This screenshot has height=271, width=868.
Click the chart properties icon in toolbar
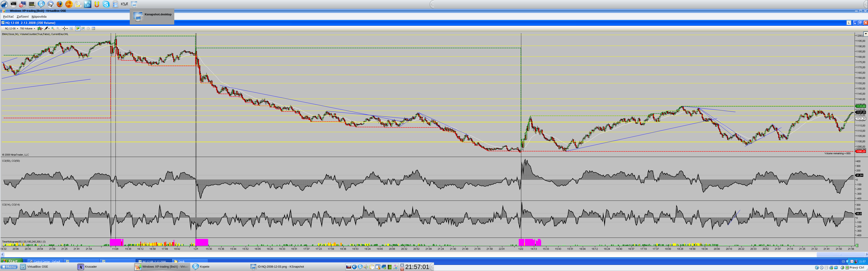coord(83,29)
